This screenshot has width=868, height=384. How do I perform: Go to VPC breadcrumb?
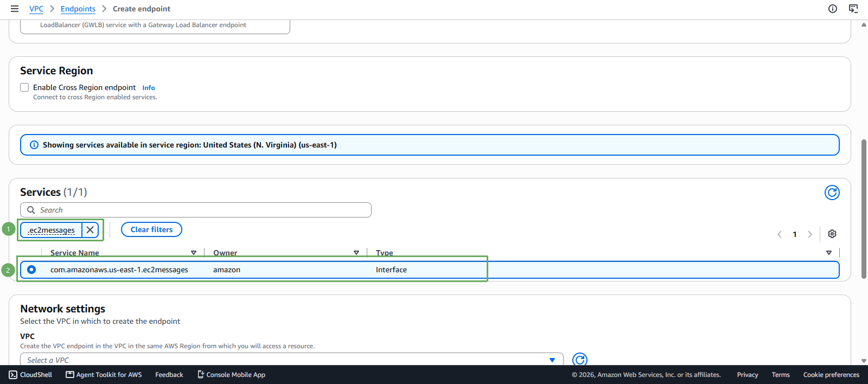coord(36,9)
